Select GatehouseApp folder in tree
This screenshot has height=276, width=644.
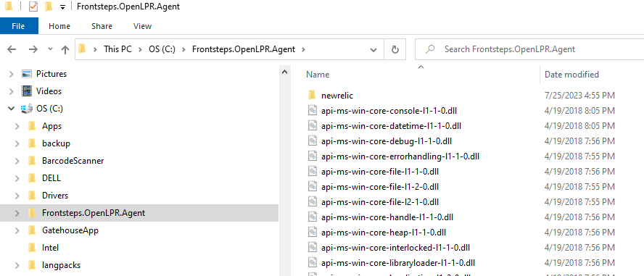point(70,230)
